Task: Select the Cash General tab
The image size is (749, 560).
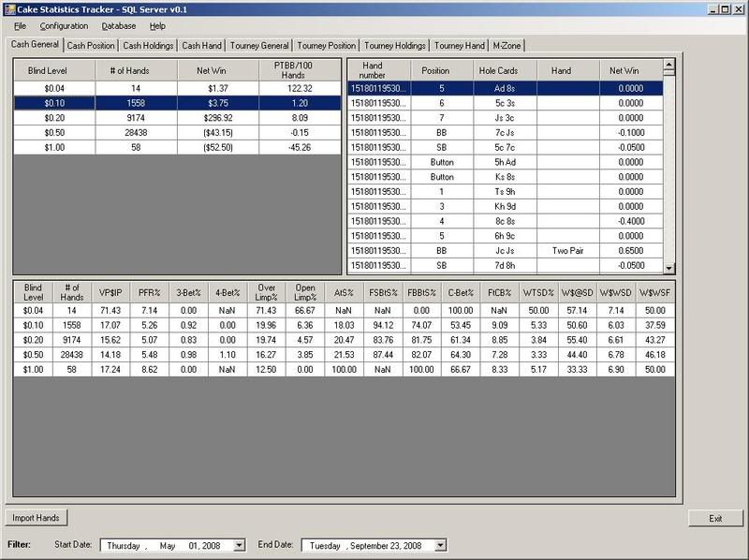Action: coord(35,44)
